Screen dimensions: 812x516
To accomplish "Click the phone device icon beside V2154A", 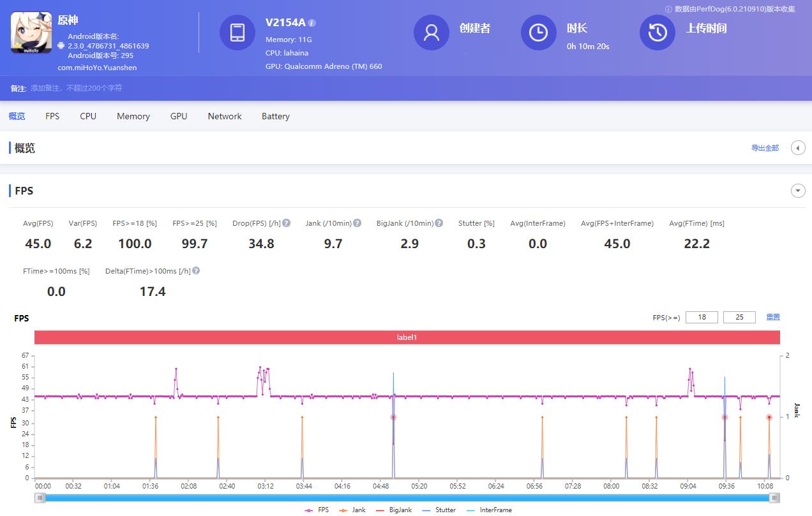I will (x=237, y=33).
